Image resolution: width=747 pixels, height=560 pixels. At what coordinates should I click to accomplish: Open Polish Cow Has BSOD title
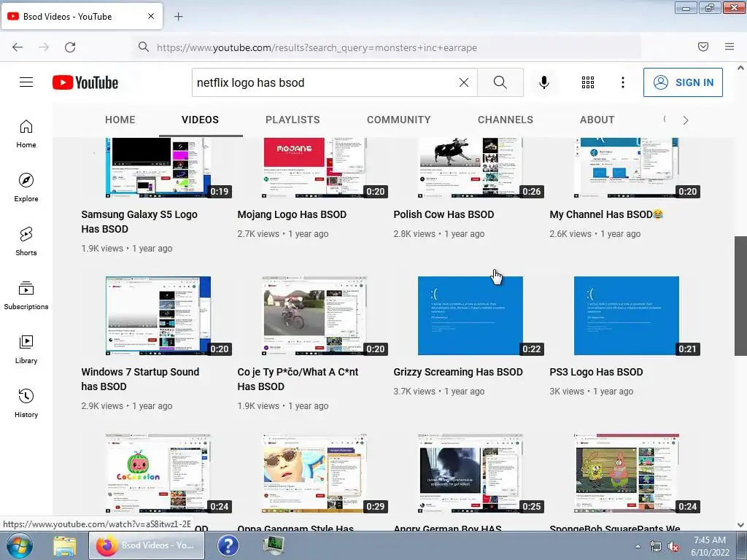(x=444, y=214)
